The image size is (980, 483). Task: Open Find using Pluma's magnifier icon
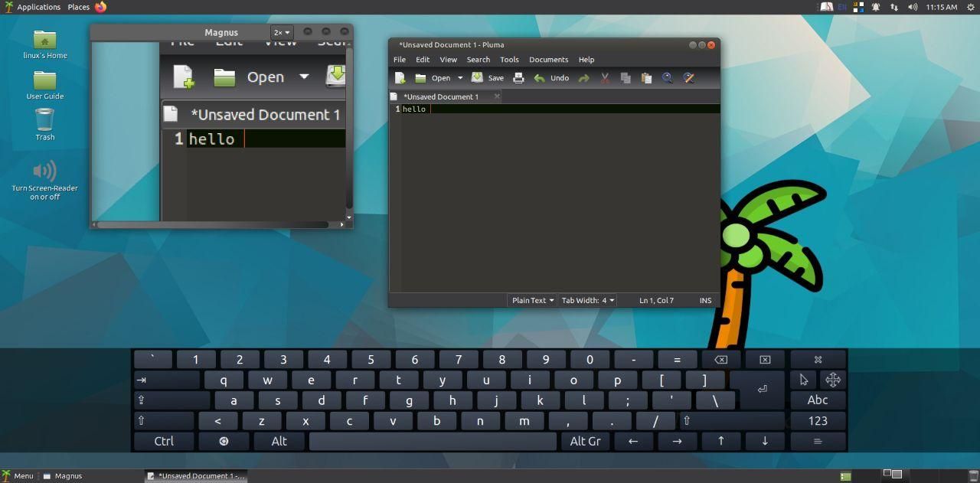[x=667, y=78]
